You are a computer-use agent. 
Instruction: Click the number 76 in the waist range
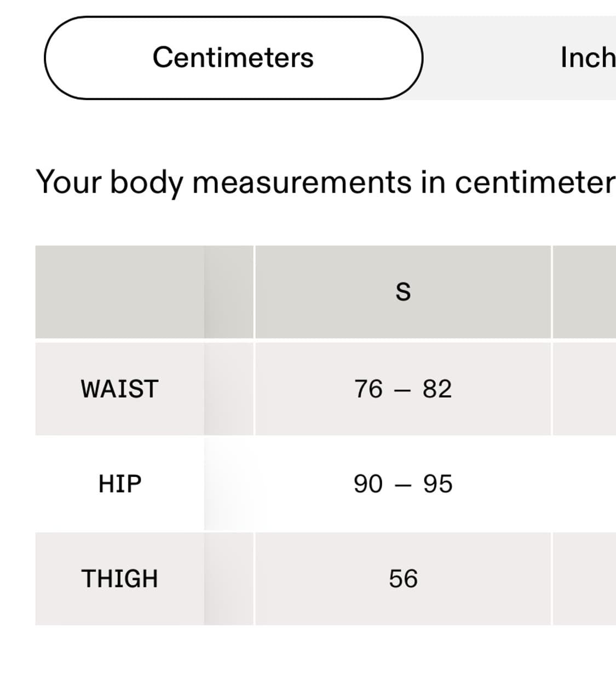point(369,389)
